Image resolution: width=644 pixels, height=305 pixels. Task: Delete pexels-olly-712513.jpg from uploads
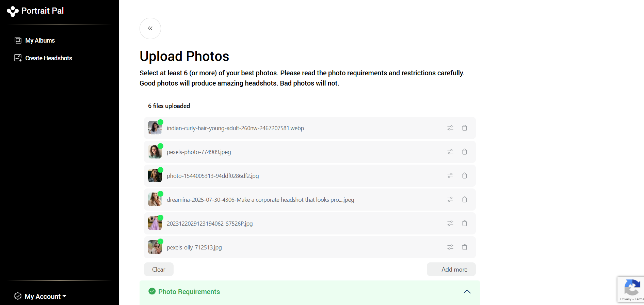(464, 247)
